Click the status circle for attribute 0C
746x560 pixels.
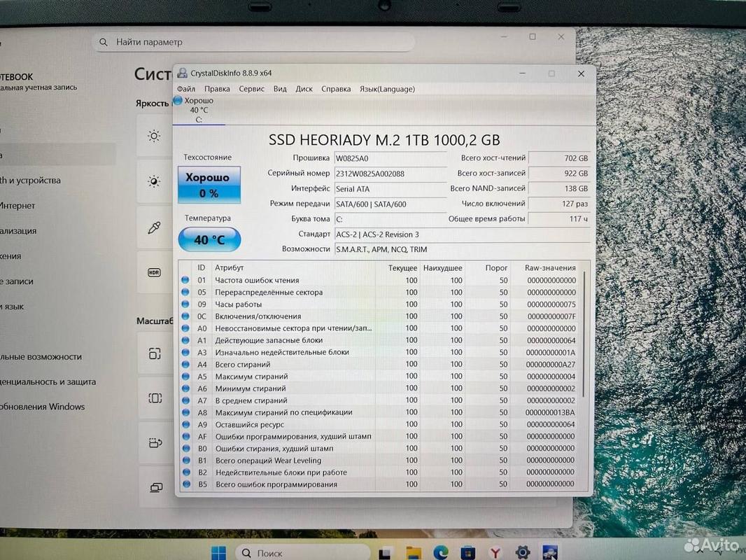[185, 316]
